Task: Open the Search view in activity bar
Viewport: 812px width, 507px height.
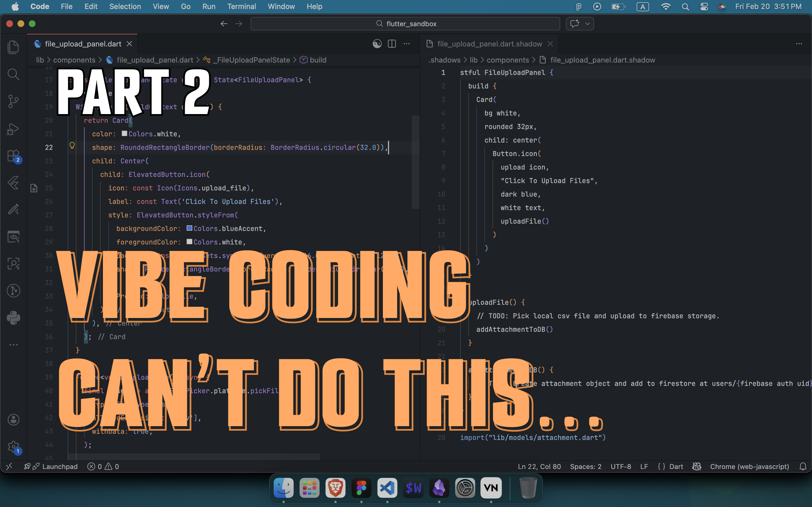Action: [x=13, y=74]
